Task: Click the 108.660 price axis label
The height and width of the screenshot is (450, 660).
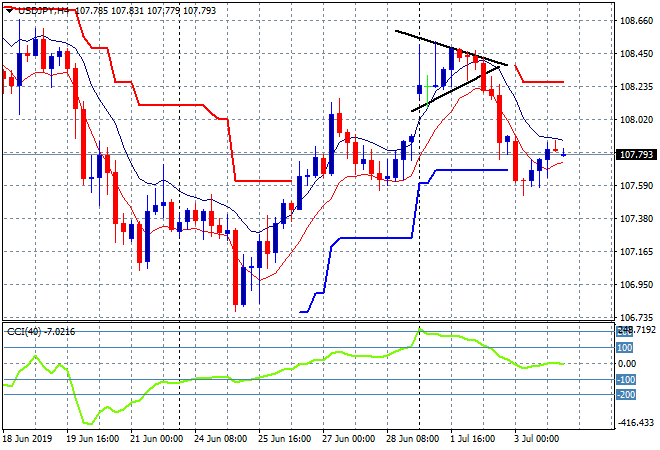Action: (636, 21)
